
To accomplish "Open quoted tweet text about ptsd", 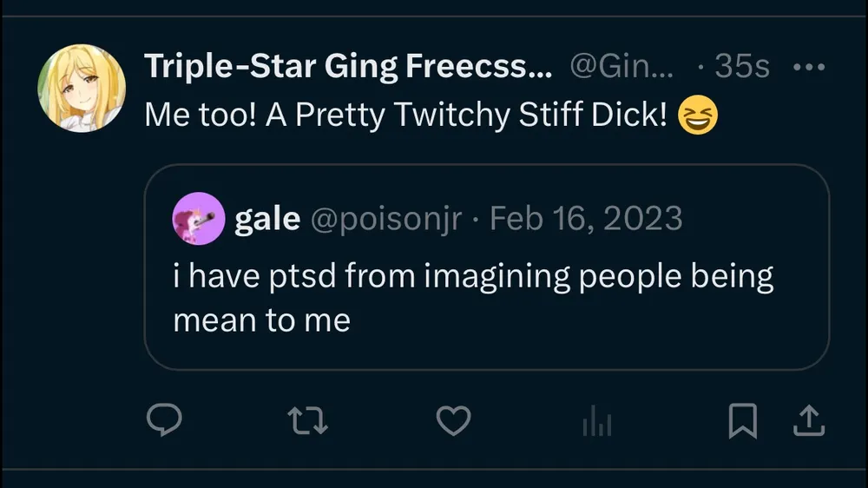I will click(x=473, y=276).
